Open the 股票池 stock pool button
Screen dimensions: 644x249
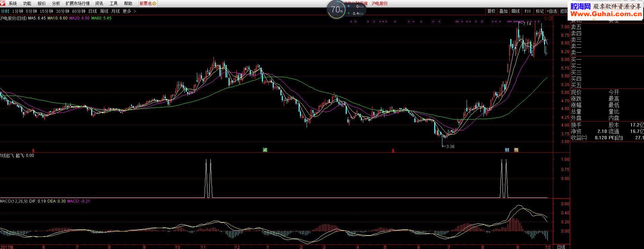tap(148, 3)
